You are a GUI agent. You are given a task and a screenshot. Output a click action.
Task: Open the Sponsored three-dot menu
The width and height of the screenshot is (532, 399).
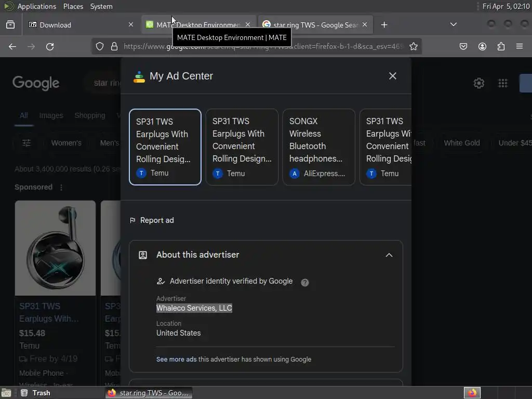coord(61,187)
